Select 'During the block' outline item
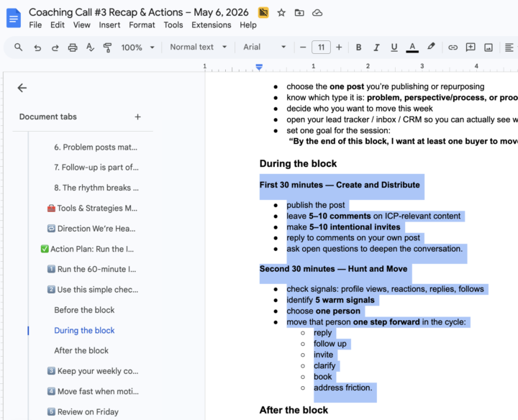518x420 pixels. click(x=84, y=331)
